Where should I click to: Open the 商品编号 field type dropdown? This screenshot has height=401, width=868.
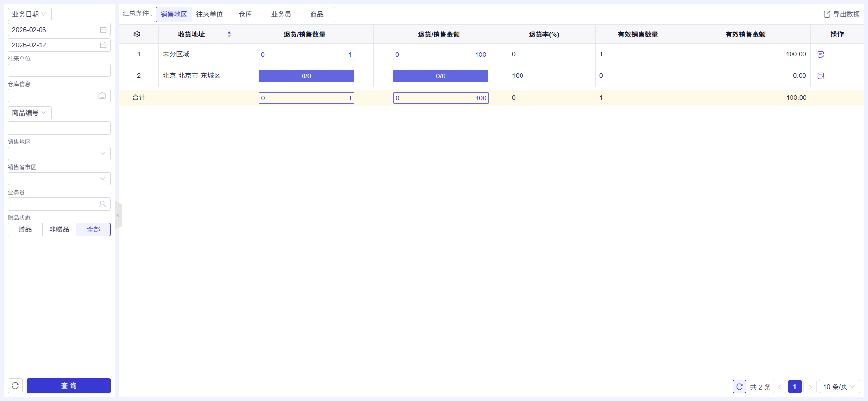(x=30, y=113)
